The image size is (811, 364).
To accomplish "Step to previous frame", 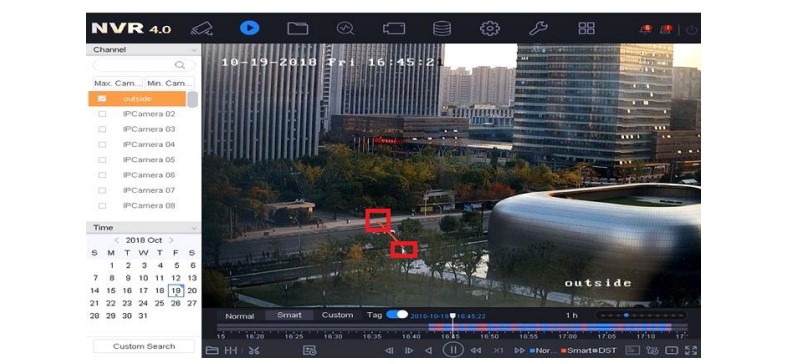I will coord(389,350).
